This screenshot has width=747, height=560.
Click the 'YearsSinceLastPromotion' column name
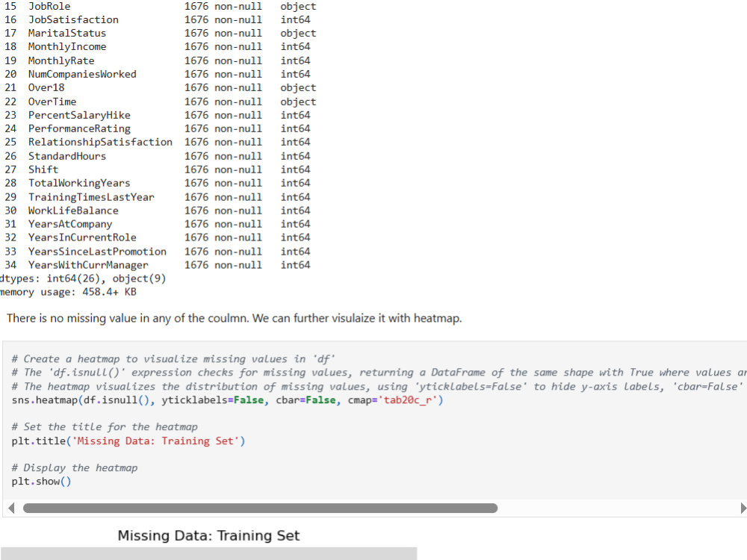[x=97, y=252]
